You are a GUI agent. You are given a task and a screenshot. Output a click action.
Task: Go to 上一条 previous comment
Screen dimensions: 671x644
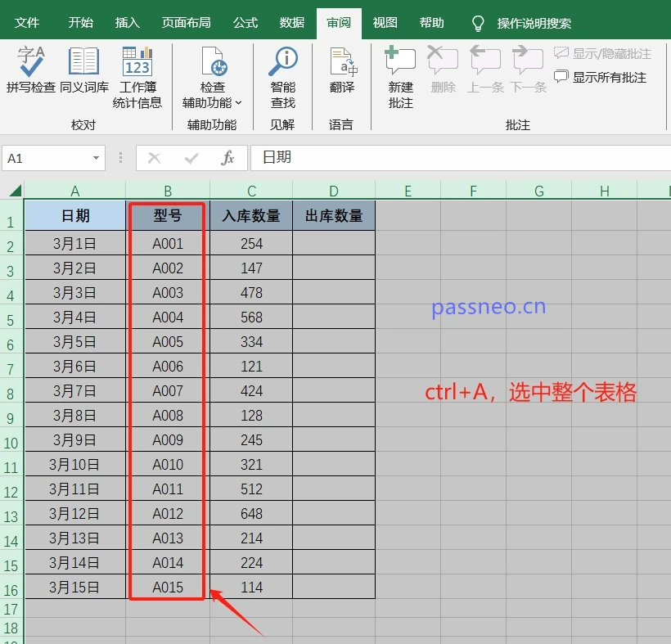[485, 65]
